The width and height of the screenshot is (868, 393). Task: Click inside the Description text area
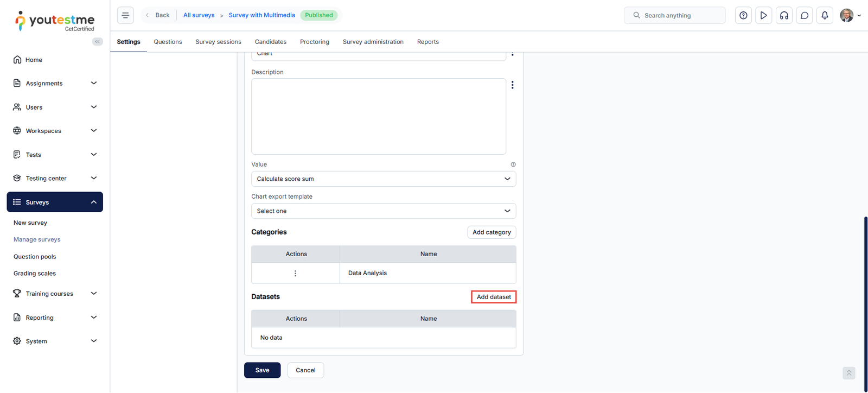[378, 116]
